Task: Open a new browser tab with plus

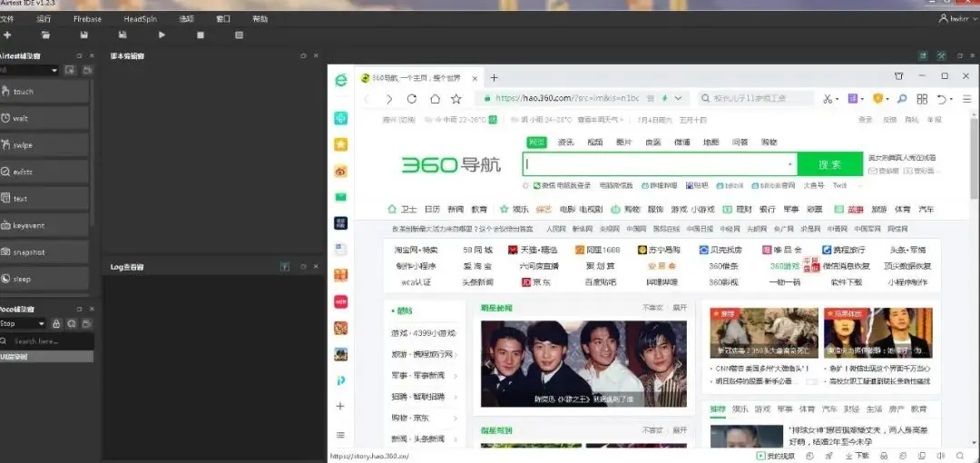Action: 494,77
